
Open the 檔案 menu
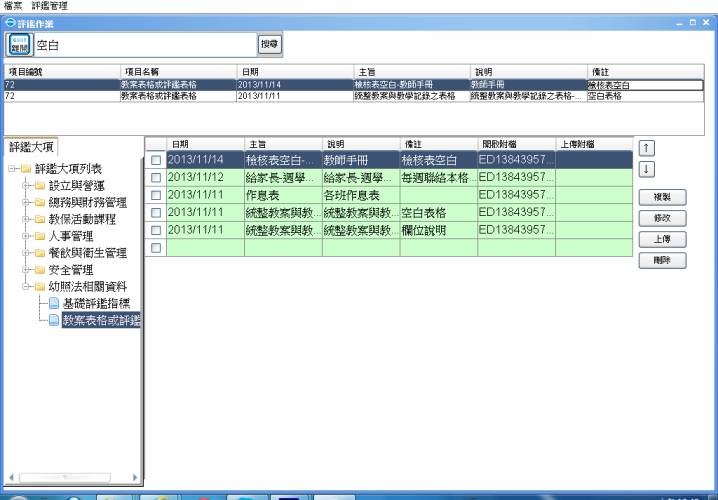14,5
